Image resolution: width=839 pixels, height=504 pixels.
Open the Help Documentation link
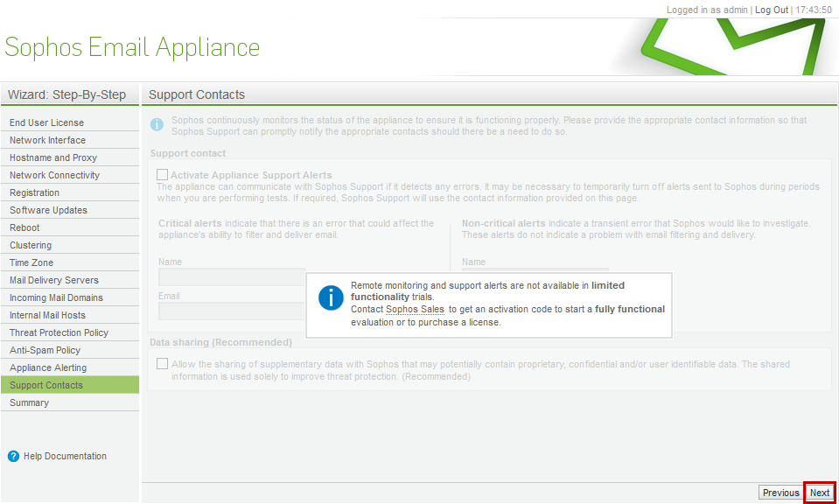tap(65, 457)
